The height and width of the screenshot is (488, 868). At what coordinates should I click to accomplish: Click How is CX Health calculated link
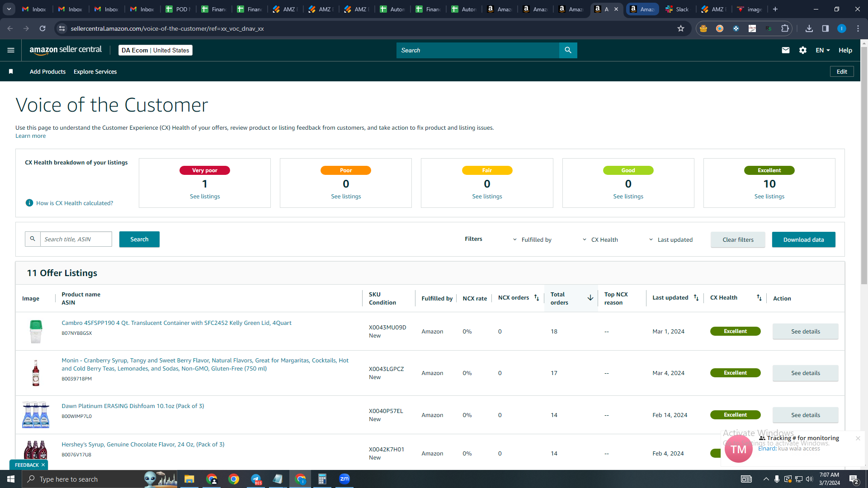tap(75, 203)
